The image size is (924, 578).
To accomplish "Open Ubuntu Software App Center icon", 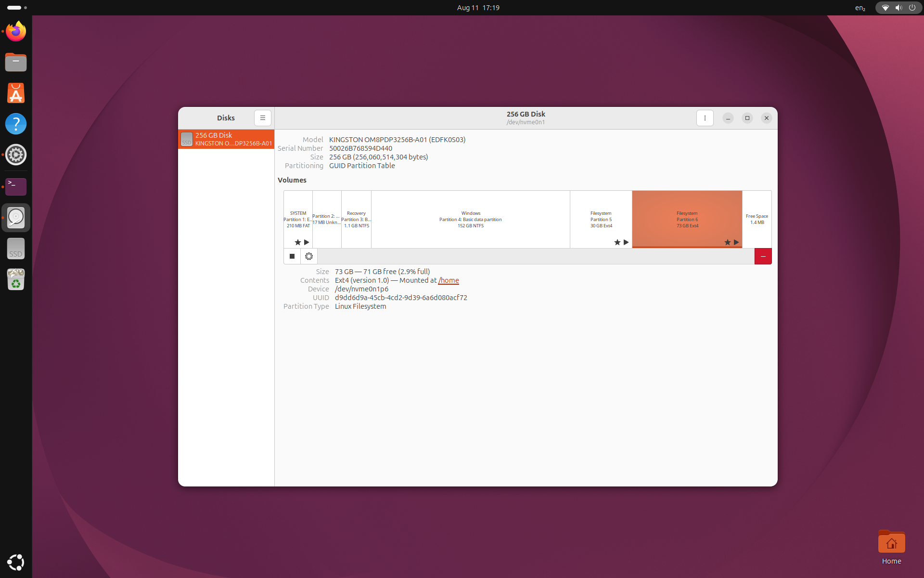I will [x=16, y=93].
